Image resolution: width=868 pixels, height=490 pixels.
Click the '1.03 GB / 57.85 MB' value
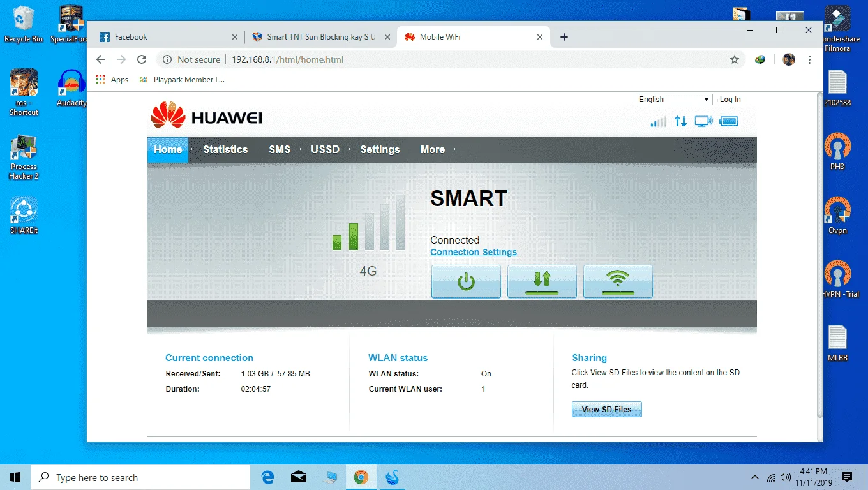[x=275, y=374]
